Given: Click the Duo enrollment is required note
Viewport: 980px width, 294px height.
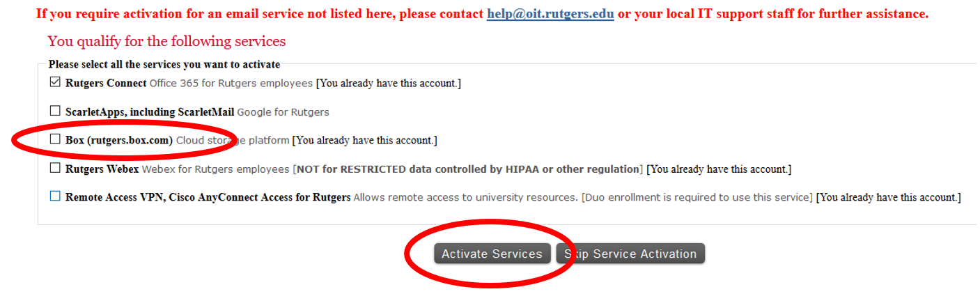Looking at the screenshot, I should (x=697, y=197).
